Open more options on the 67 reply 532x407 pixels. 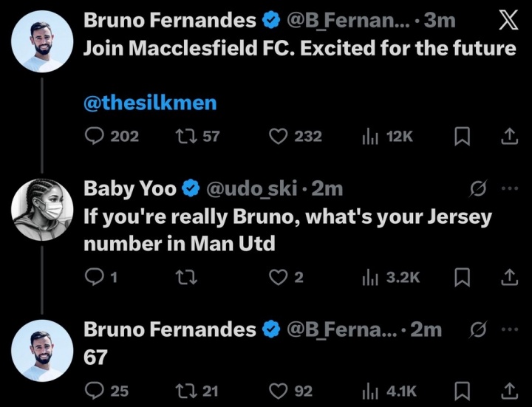[510, 329]
